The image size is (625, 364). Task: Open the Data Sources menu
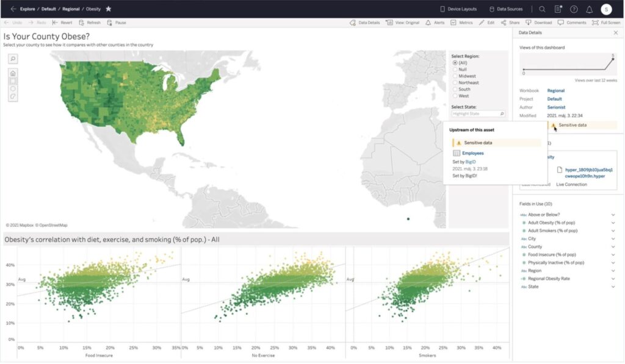505,9
